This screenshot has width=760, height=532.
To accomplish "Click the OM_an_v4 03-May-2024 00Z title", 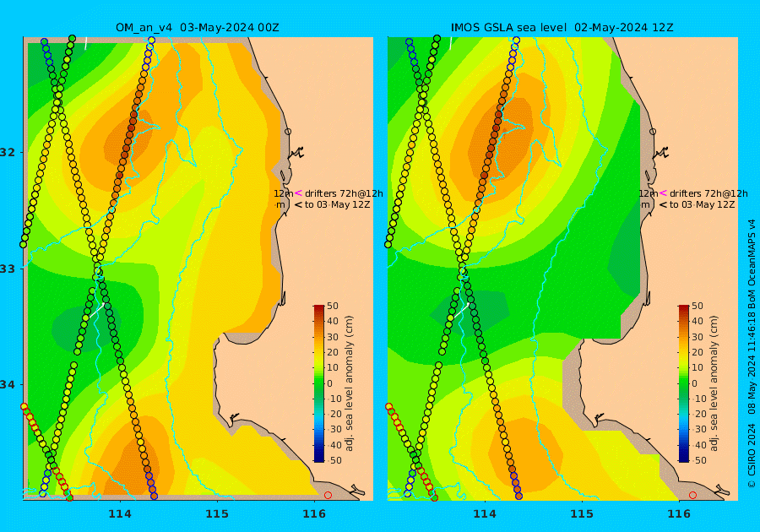I will [x=198, y=28].
